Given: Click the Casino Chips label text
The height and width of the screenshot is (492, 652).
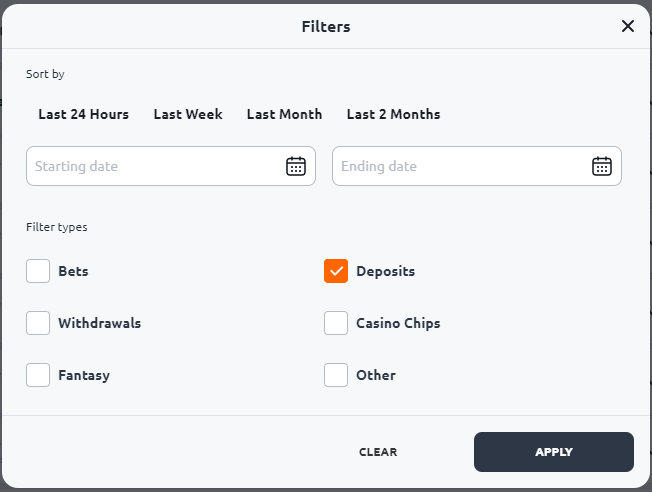Looking at the screenshot, I should (x=398, y=324).
